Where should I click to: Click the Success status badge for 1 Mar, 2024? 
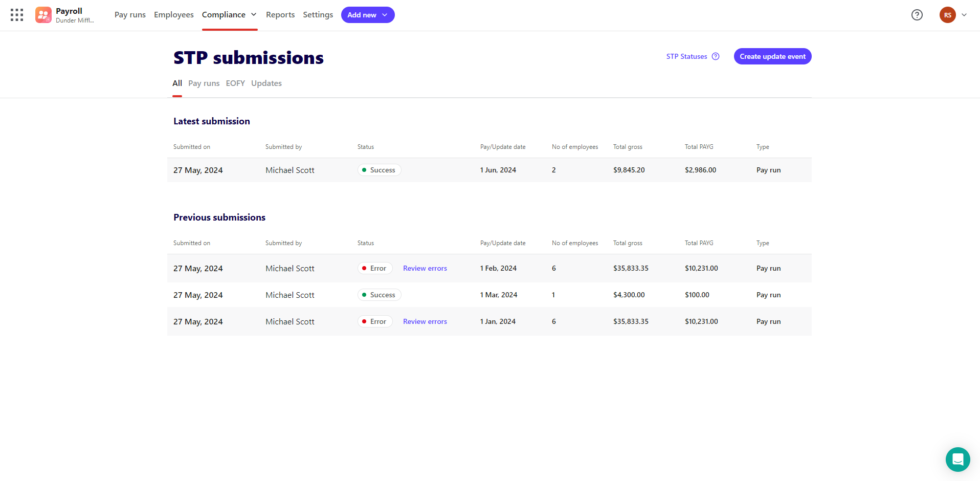(x=379, y=295)
